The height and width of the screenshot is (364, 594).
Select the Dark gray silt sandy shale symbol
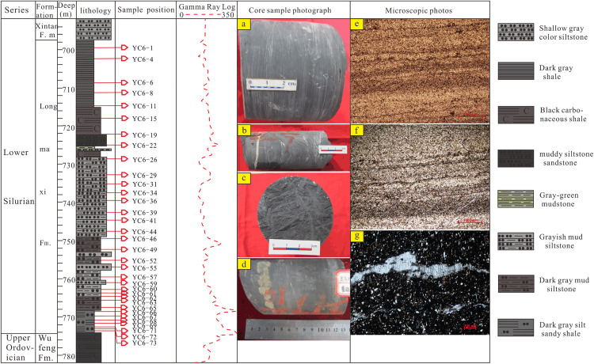point(516,328)
